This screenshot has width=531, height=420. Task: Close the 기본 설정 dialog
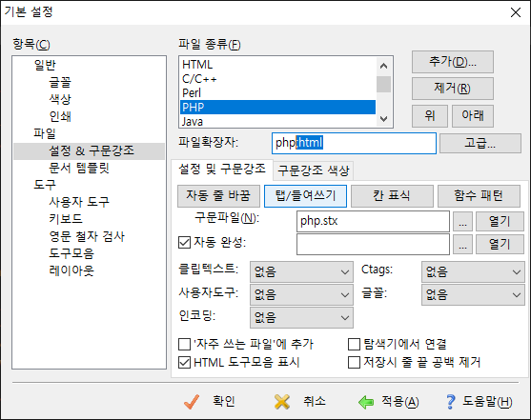tap(516, 12)
